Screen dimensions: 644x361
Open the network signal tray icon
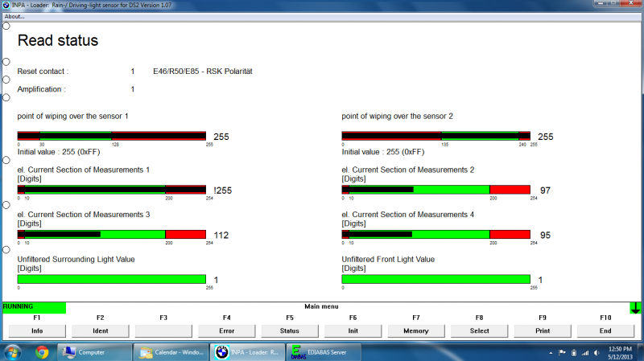pos(585,353)
